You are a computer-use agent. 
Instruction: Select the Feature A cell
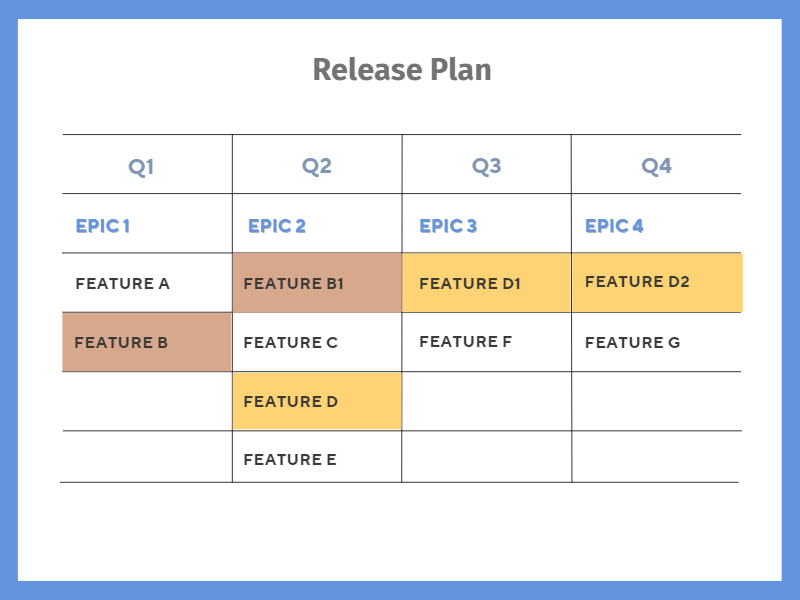123,283
